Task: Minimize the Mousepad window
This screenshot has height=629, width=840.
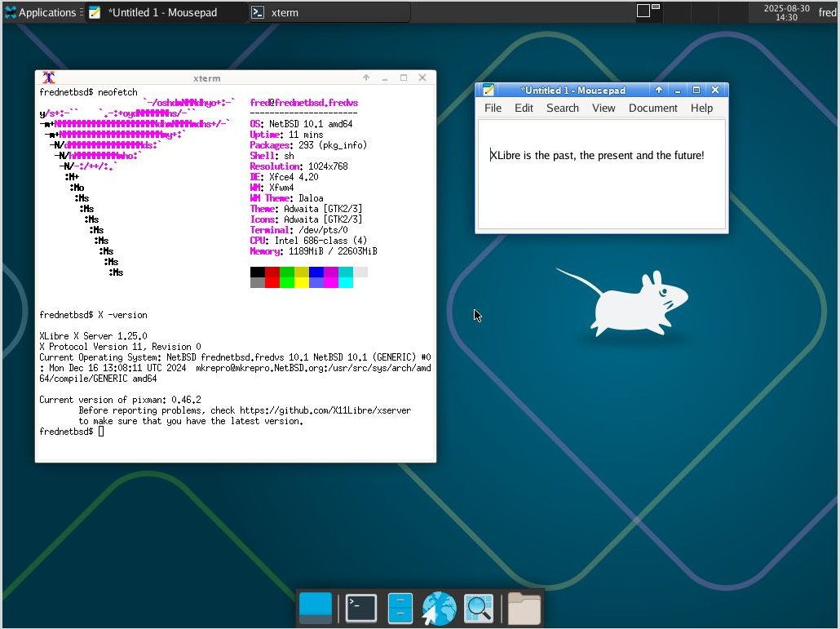Action: coord(678,90)
